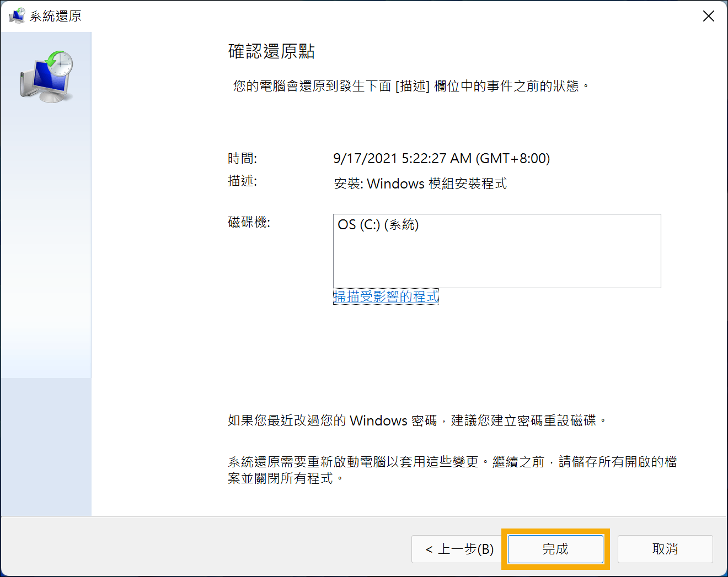Click the 確認還原點 heading
Image resolution: width=728 pixels, height=577 pixels.
click(271, 51)
